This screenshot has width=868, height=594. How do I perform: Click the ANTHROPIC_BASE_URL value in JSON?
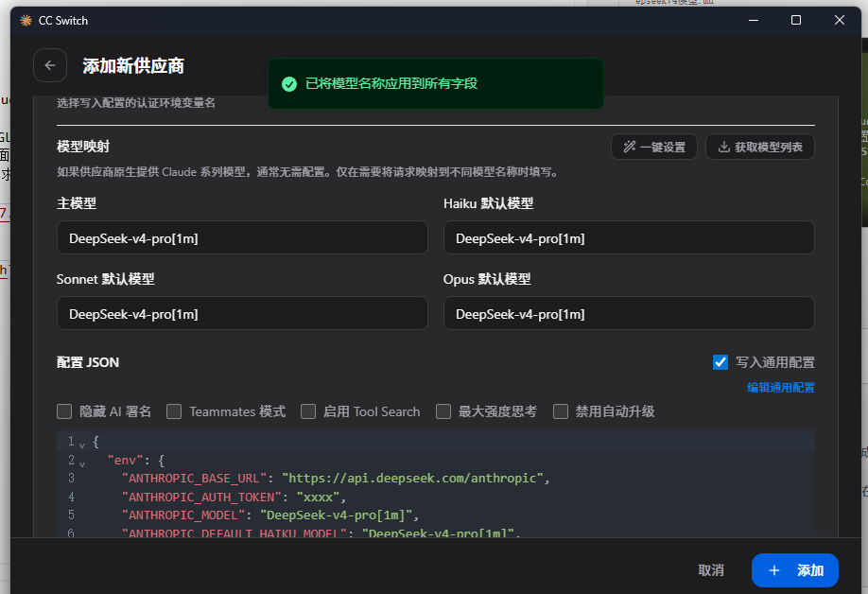(x=412, y=479)
